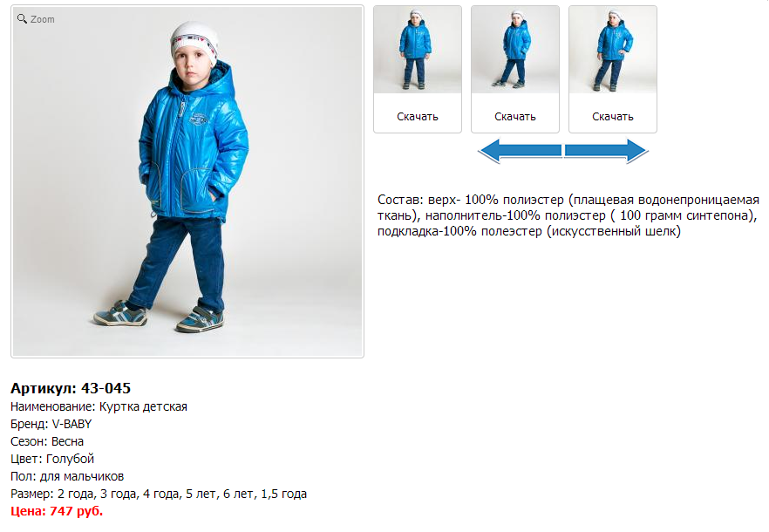The image size is (769, 532).
Task: Go to previous photos with left blue arrow
Action: pyautogui.click(x=520, y=151)
